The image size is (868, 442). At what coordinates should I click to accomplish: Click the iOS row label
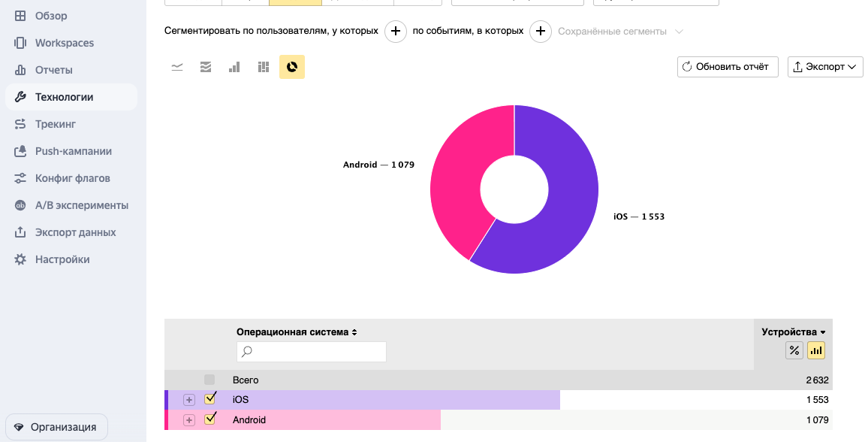point(240,399)
